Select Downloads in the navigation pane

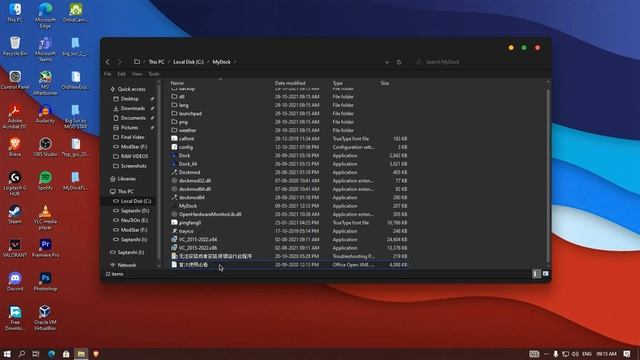(x=132, y=108)
